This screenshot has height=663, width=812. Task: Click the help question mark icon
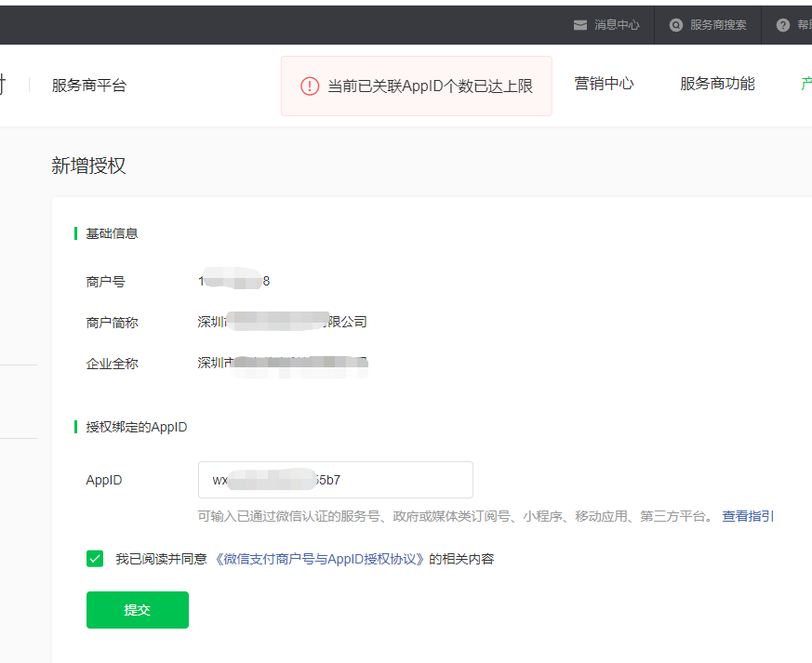point(783,25)
